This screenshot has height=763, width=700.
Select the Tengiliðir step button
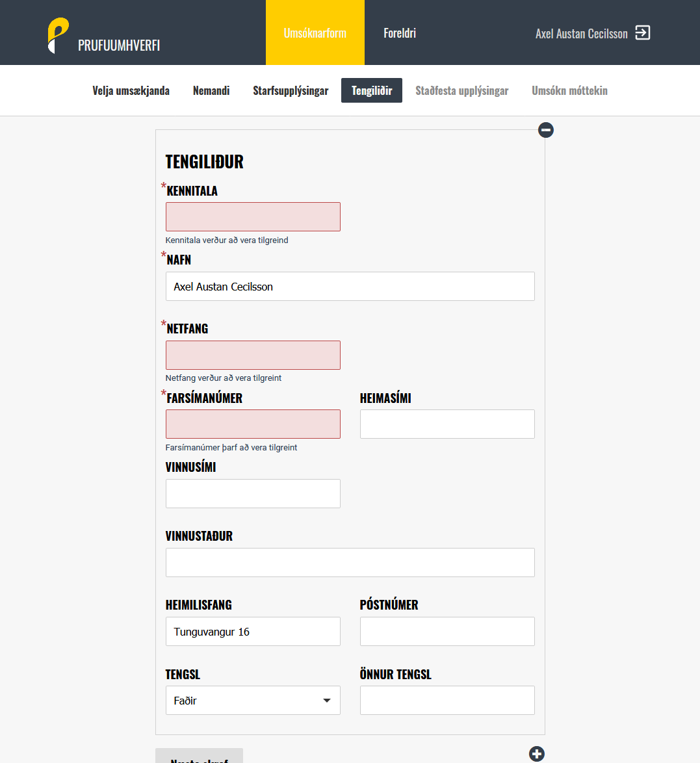(372, 90)
